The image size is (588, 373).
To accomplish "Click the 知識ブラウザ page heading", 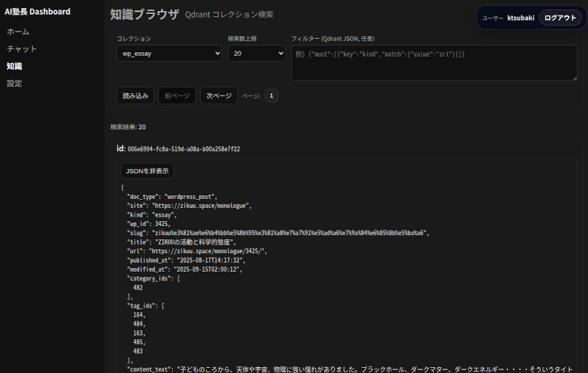I will pos(144,14).
